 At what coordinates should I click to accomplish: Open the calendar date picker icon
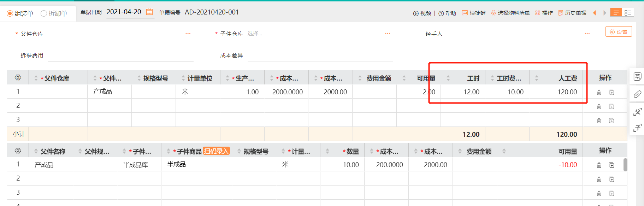click(x=149, y=12)
